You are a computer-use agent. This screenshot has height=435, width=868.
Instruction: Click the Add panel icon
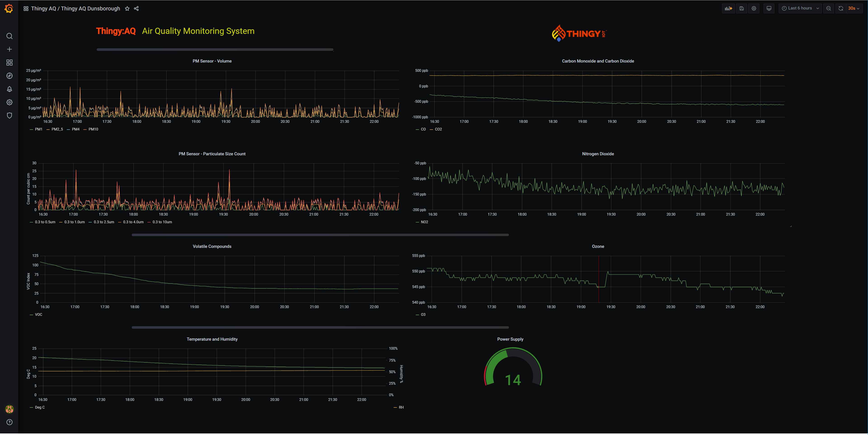[x=729, y=8]
